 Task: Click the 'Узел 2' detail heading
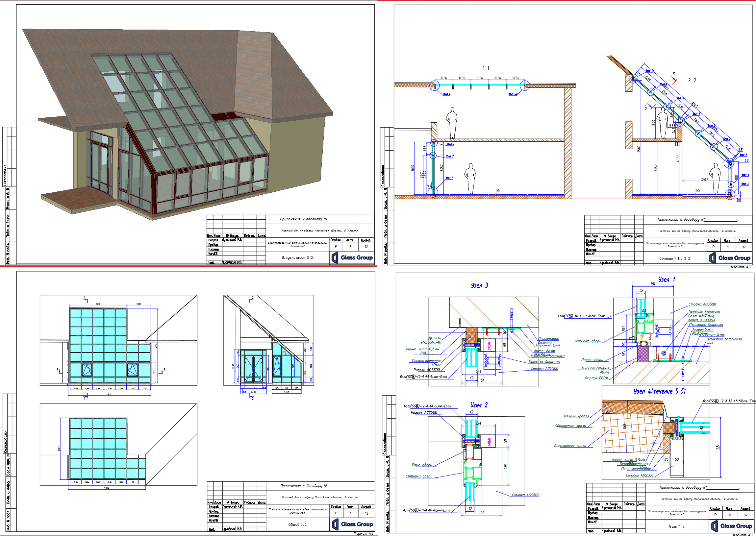pyautogui.click(x=479, y=405)
